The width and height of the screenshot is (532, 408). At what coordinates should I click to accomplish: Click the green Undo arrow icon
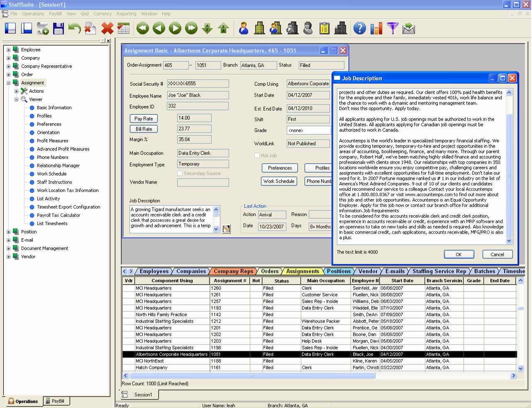(75, 28)
